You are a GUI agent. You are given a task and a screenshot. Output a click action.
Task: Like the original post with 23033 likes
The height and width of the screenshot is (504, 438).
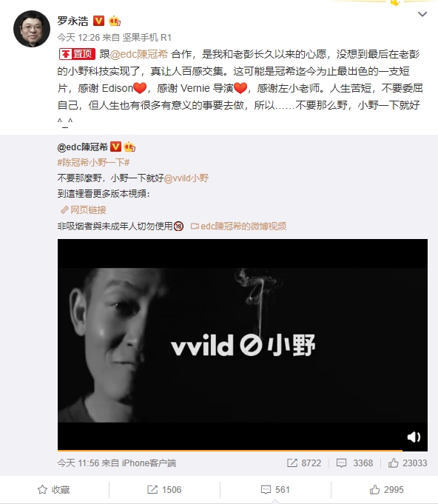(x=408, y=463)
